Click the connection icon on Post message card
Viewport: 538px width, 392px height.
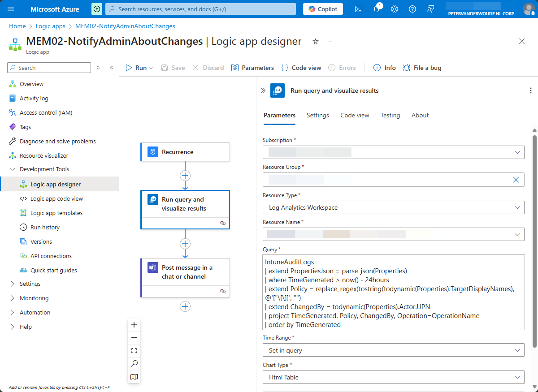pos(223,291)
